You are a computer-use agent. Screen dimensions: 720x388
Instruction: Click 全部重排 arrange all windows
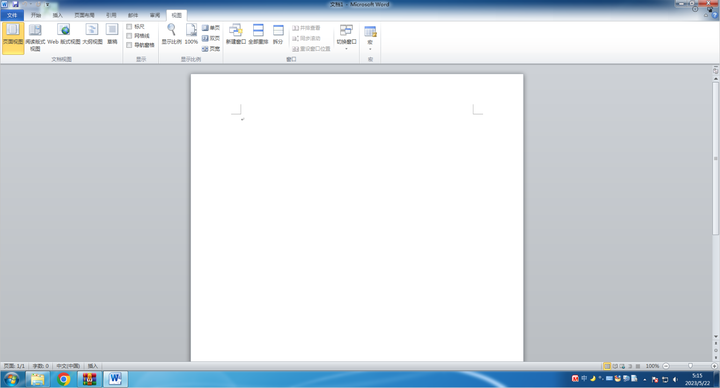click(258, 34)
